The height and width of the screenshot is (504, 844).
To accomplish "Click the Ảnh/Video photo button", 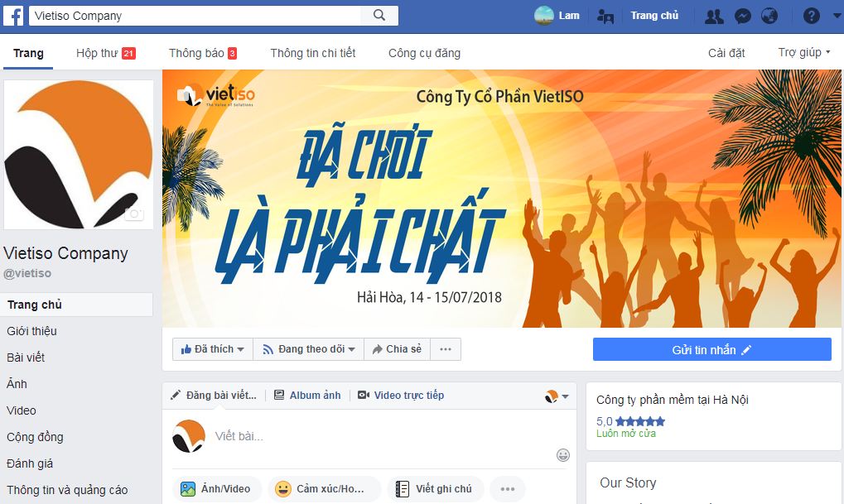I will (x=216, y=489).
